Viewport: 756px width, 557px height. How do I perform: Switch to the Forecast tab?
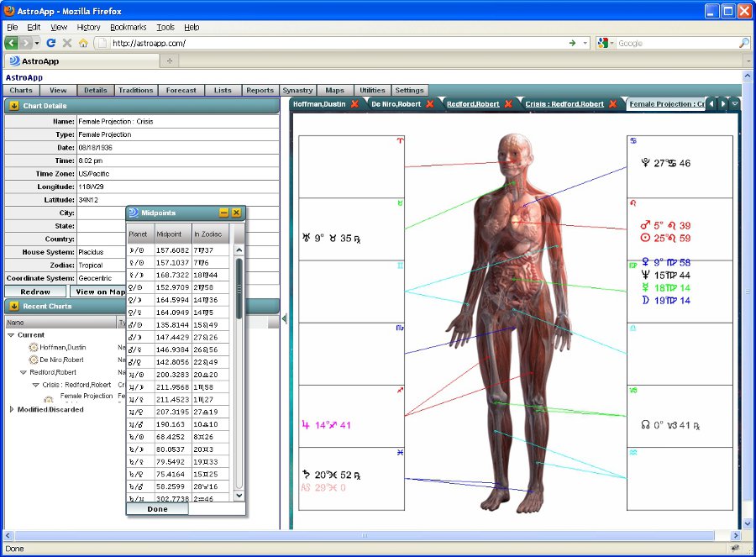tap(181, 90)
